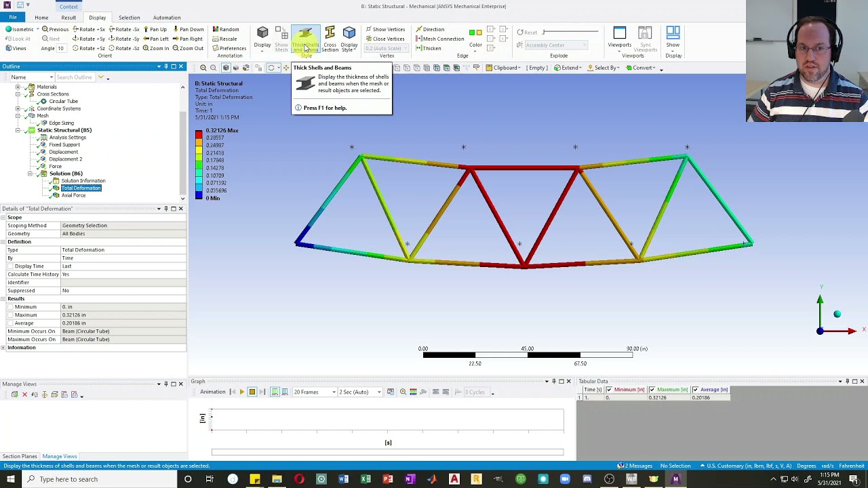Screen dimensions: 868x488
Task: Select Solution Information in outline
Action: tap(83, 181)
